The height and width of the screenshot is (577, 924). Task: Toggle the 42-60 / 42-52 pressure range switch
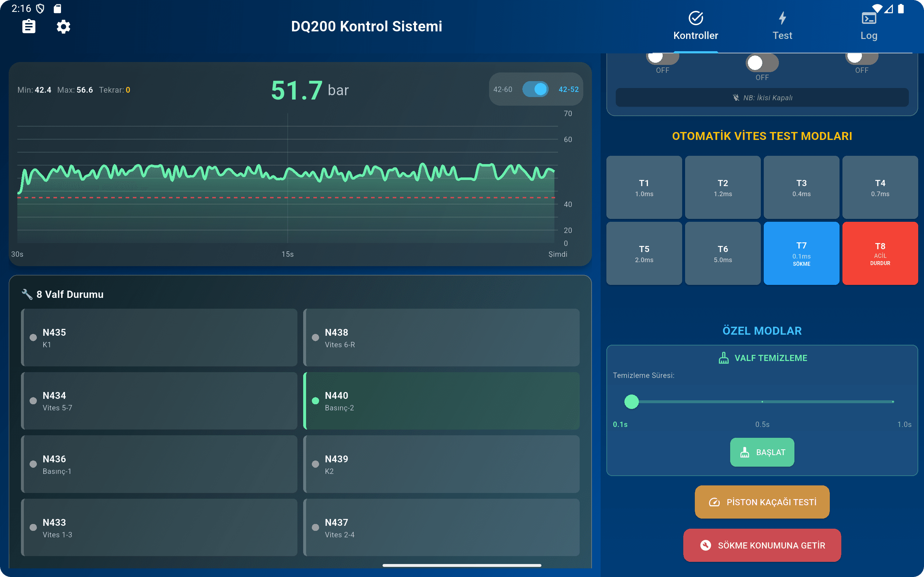tap(535, 89)
